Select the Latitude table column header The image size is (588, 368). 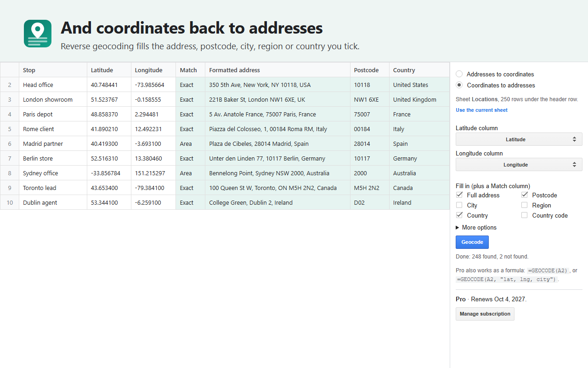point(109,70)
